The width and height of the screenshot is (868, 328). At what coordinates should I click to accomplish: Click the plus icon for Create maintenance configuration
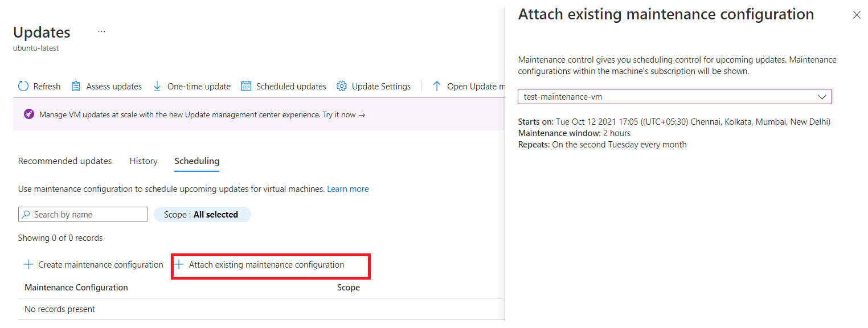[x=27, y=264]
